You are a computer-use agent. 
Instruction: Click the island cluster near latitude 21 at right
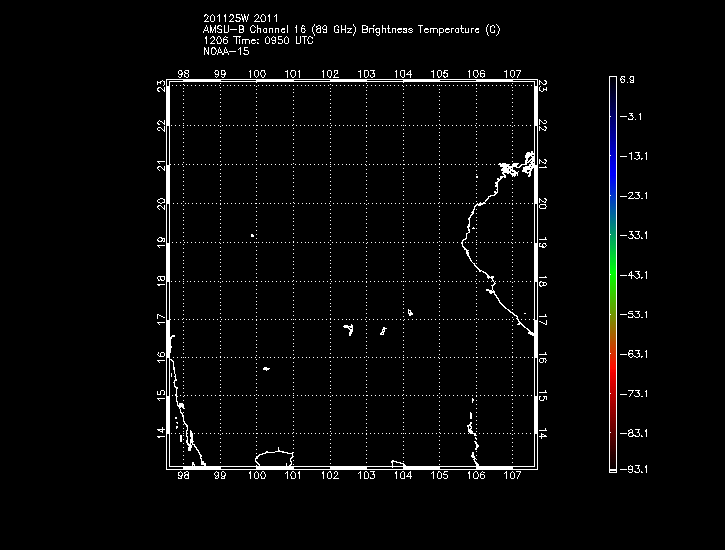pyautogui.click(x=518, y=164)
